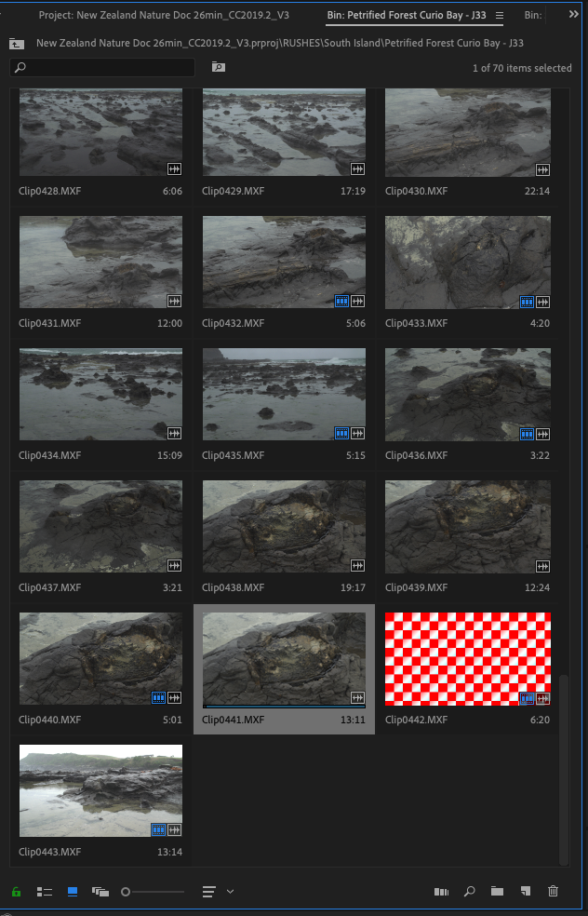Switch to the Project: New Zealand Nature Doc tab
Image resolution: width=588 pixels, height=916 pixels.
pyautogui.click(x=164, y=15)
